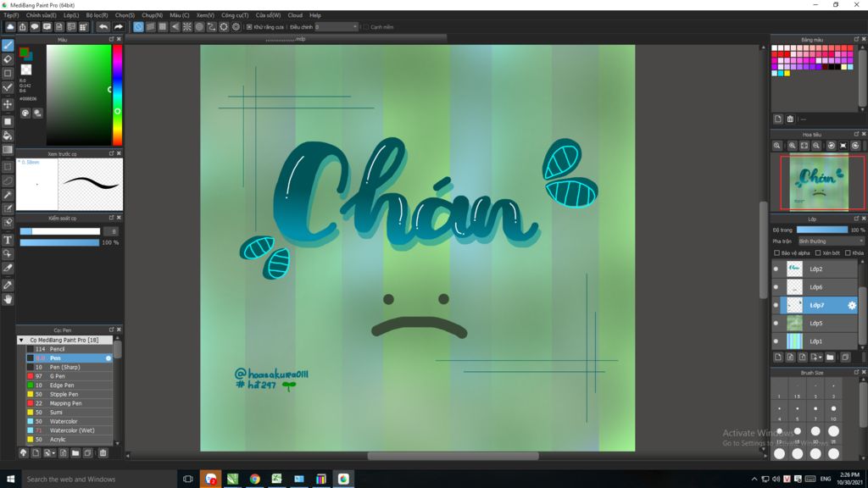Screen dimensions: 868x488
Task: Select the Eraser tool
Action: pos(8,59)
